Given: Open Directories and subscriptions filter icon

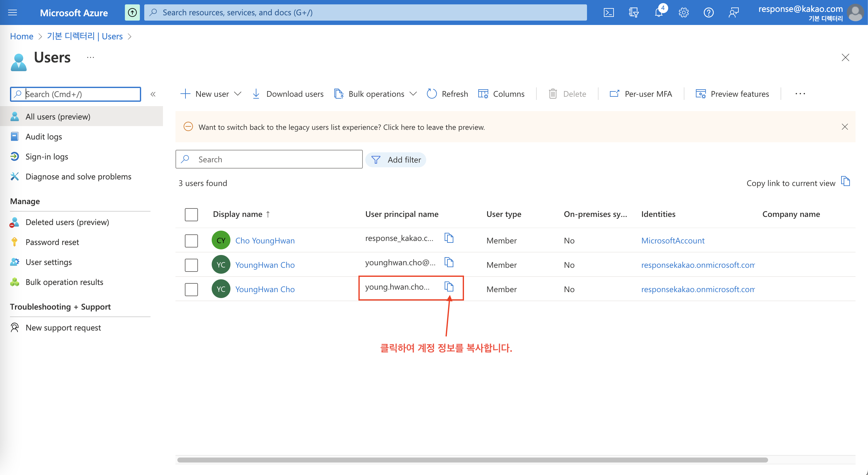Looking at the screenshot, I should click(634, 12).
